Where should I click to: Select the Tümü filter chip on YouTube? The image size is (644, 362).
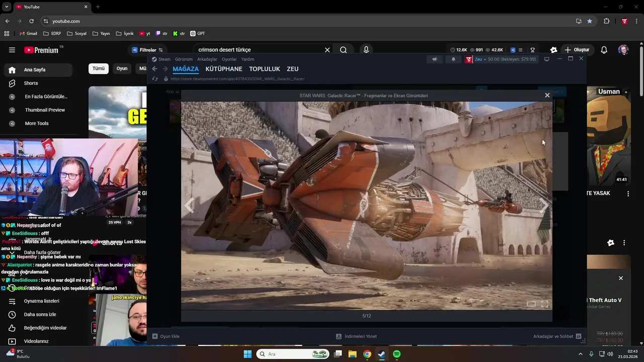99,68
